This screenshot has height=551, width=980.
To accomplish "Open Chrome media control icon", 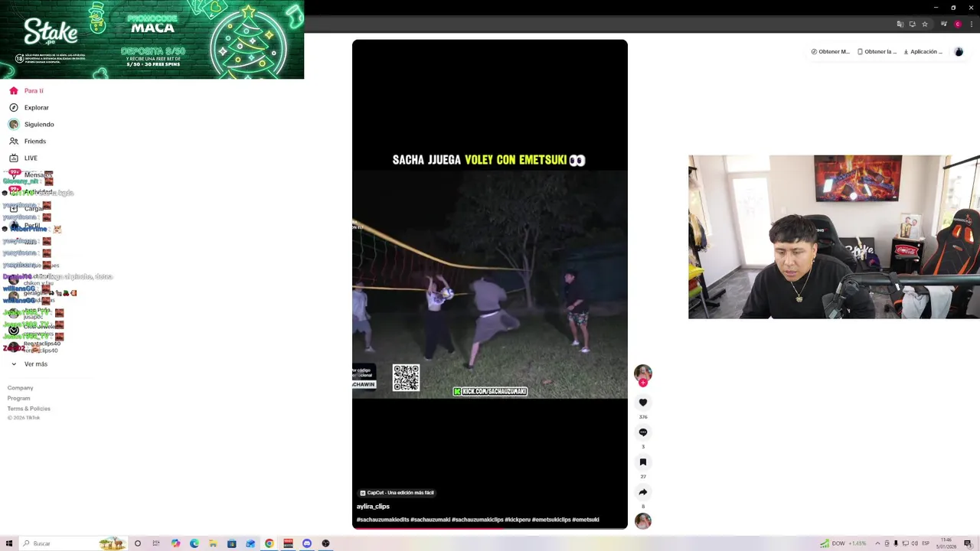I will [945, 24].
